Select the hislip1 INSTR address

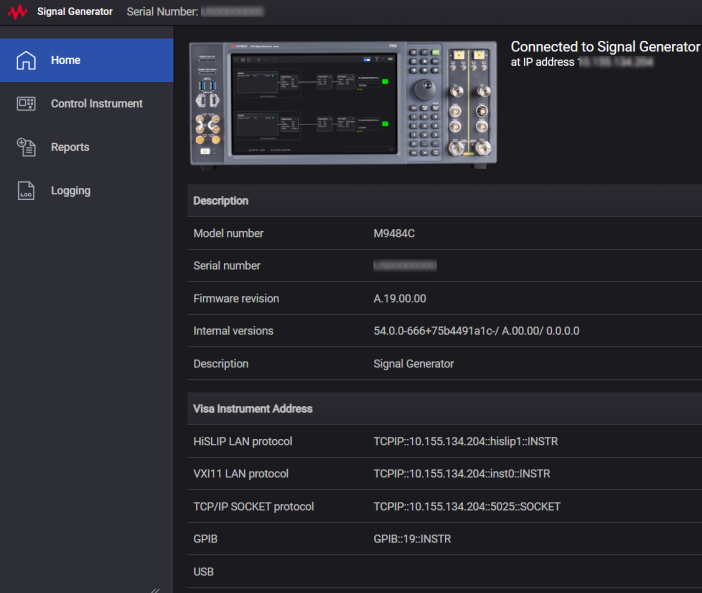click(x=466, y=441)
